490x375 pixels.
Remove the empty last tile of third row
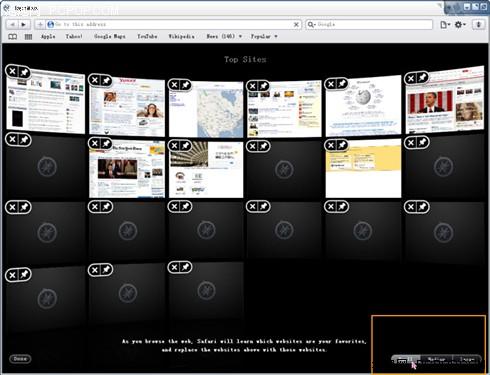coord(411,207)
